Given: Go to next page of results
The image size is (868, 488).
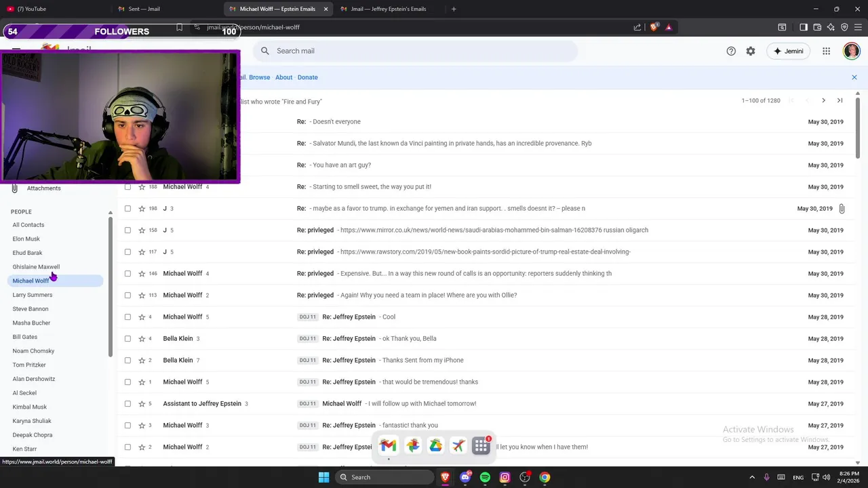Looking at the screenshot, I should 823,100.
